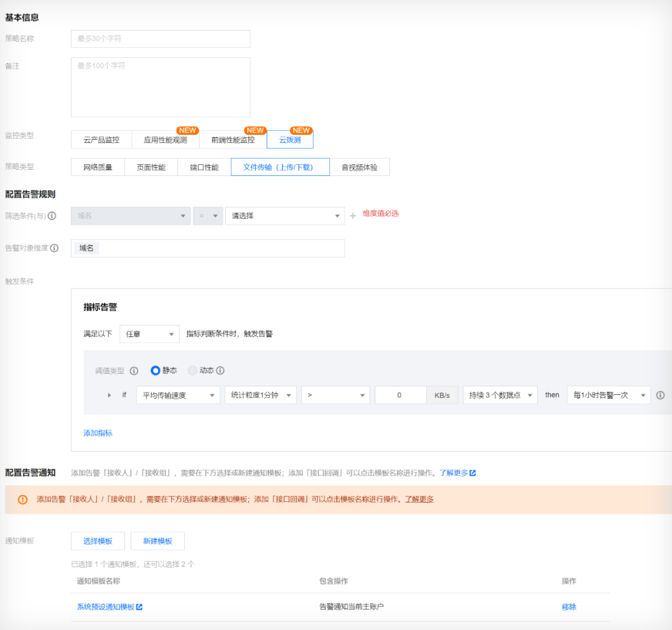The width and height of the screenshot is (672, 630).
Task: Expand the rule row triangle before if
Action: click(x=110, y=395)
